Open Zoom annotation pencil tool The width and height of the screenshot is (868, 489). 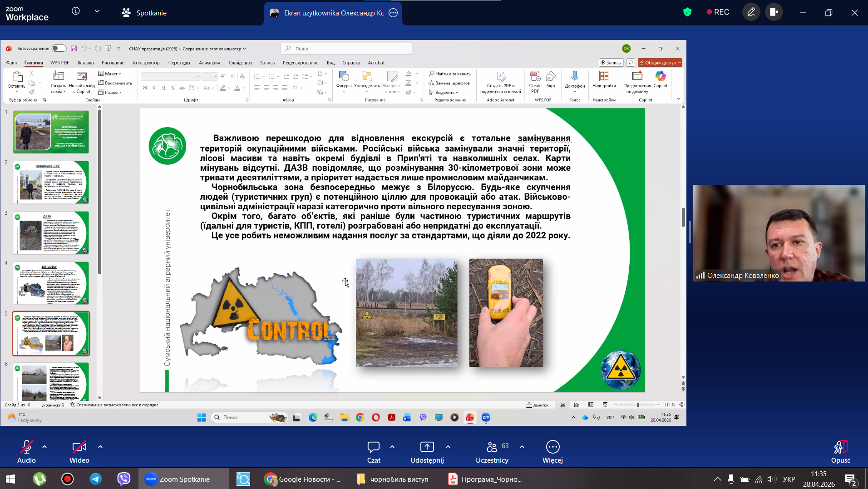point(751,12)
